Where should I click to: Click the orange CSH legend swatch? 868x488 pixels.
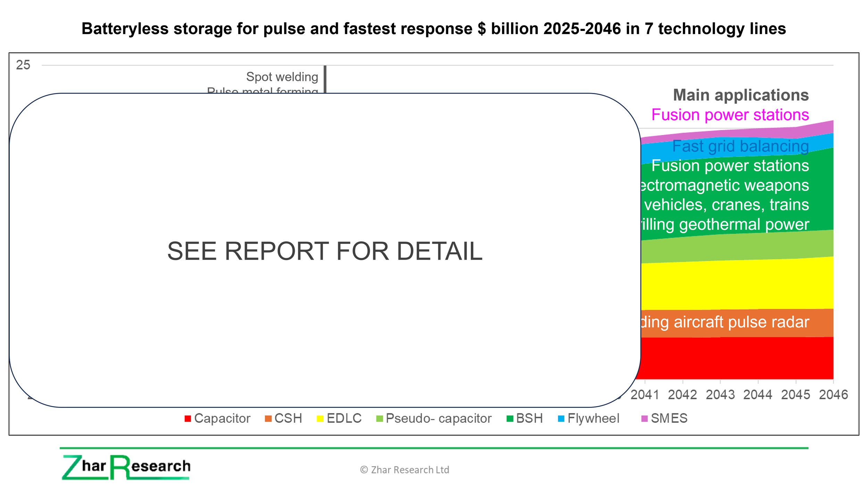tap(268, 419)
